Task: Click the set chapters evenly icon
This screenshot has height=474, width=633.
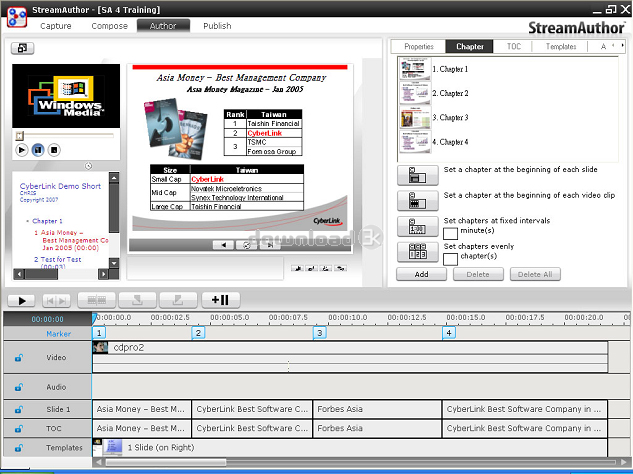Action: point(417,252)
